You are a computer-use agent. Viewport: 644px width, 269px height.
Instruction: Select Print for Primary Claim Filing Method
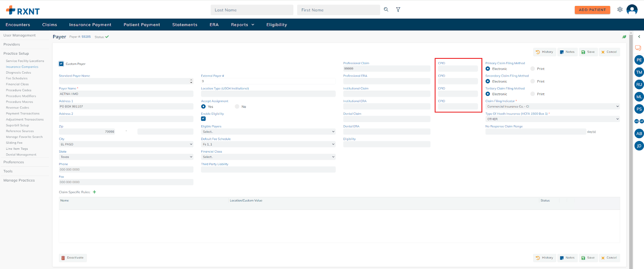point(533,69)
